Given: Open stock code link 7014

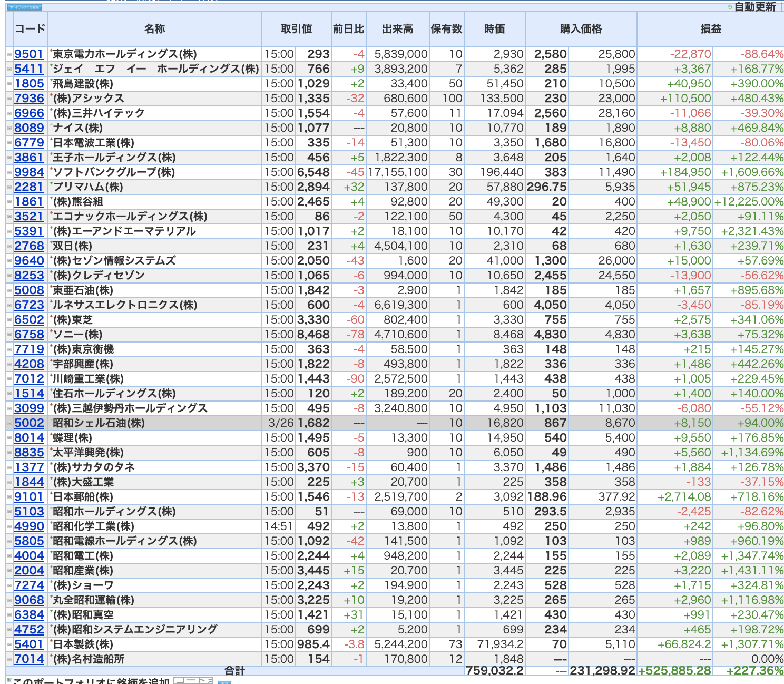Looking at the screenshot, I should (29, 659).
